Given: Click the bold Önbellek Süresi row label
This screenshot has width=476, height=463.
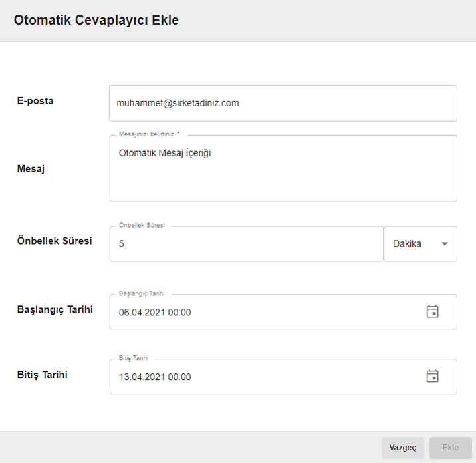Looking at the screenshot, I should pos(55,241).
